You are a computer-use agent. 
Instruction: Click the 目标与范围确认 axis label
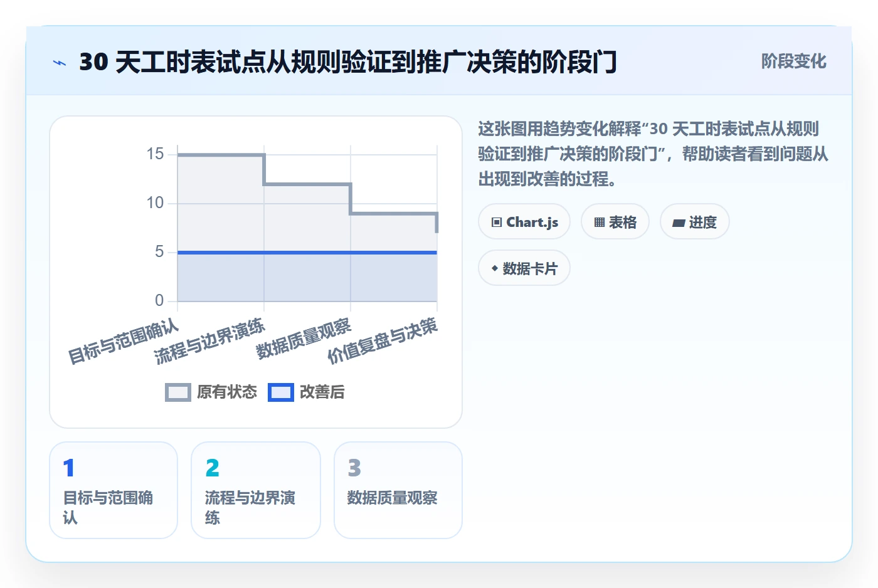[124, 342]
